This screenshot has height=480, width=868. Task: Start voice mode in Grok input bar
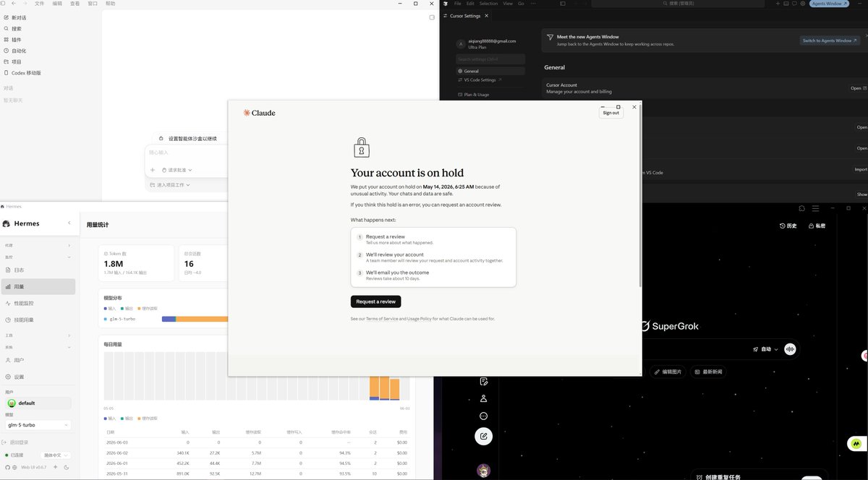coord(791,349)
